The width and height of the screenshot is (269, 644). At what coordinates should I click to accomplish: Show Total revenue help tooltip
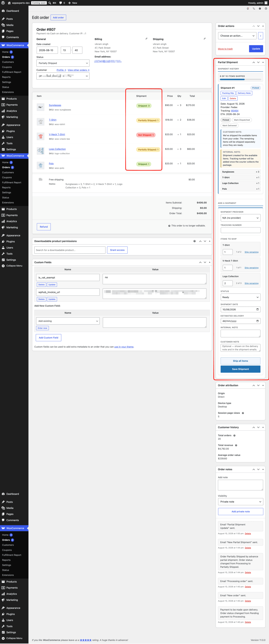236,445
